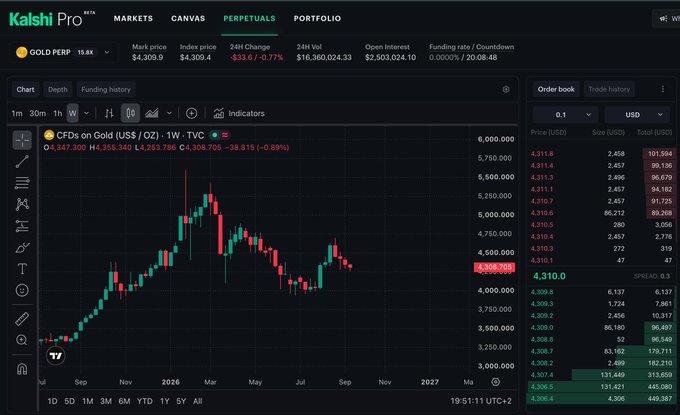
Task: Toggle the magnet snap mode
Action: [22, 369]
